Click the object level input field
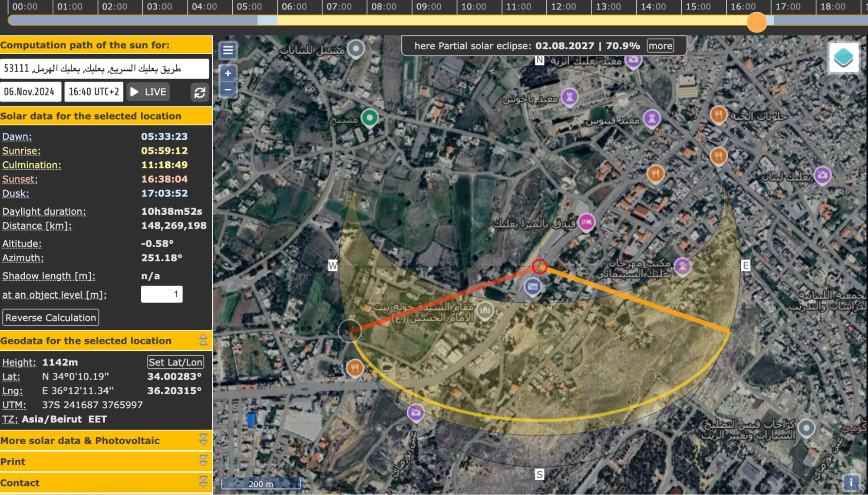 [162, 294]
